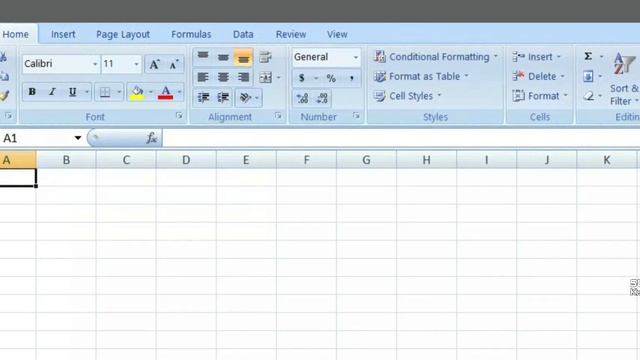Click Clear eraser icon
This screenshot has height=360, width=640.
[588, 96]
